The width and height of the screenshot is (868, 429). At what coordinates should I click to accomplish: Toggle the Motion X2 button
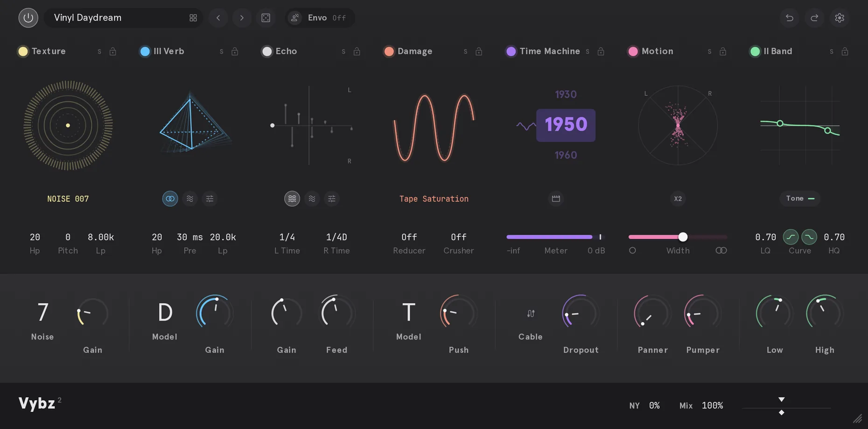click(678, 199)
